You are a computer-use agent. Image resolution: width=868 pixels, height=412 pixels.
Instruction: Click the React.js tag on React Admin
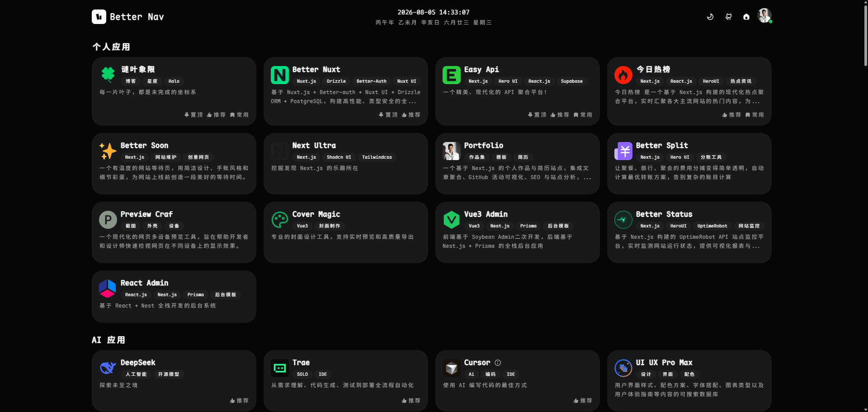click(x=136, y=295)
